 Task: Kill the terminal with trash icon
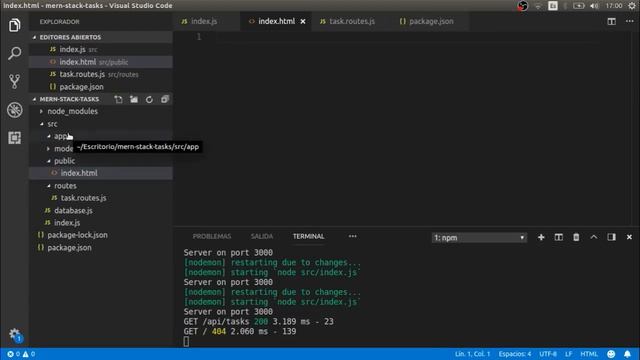[576, 237]
